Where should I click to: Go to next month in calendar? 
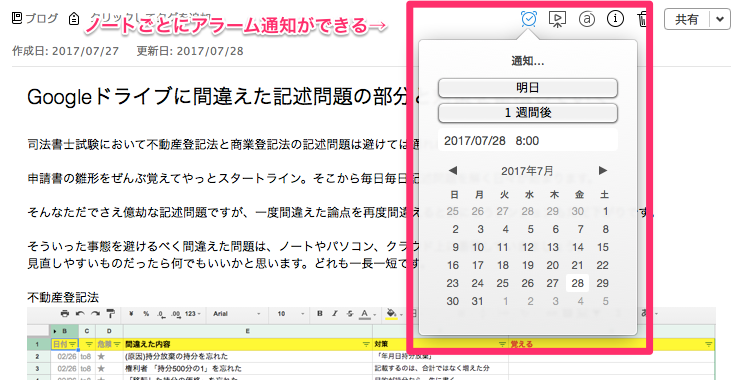603,170
